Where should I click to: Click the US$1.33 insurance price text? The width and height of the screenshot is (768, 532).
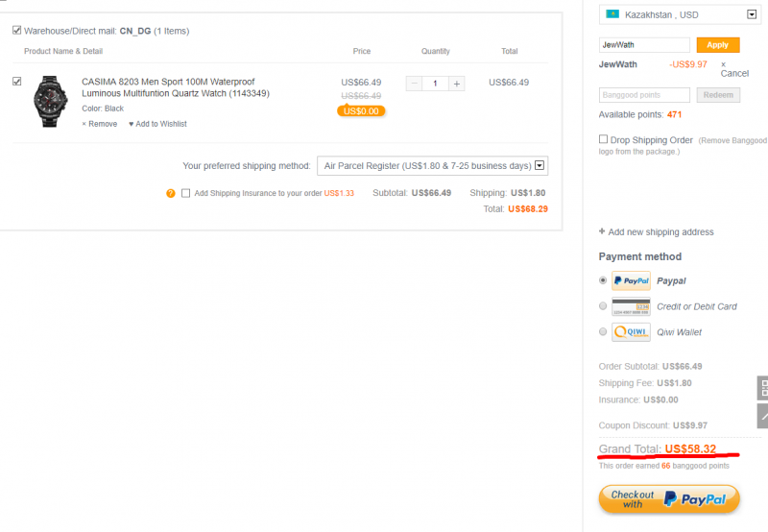(339, 194)
